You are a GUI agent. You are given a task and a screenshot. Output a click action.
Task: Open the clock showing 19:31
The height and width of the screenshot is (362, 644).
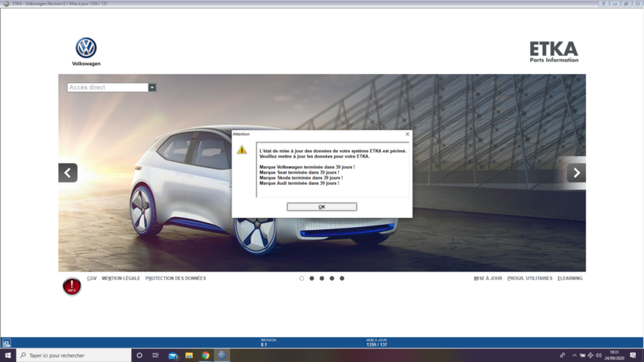coord(614,355)
